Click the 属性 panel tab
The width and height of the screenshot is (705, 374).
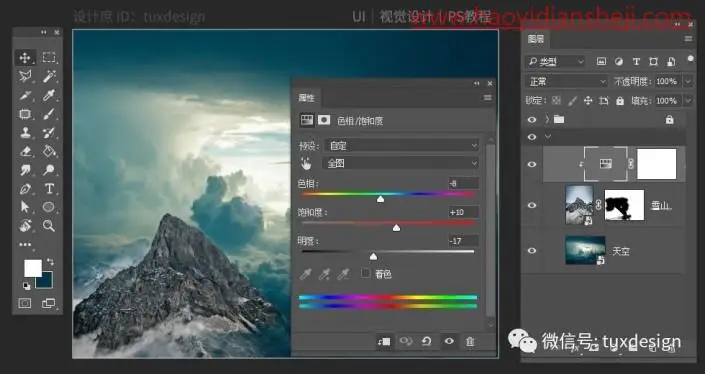(x=307, y=98)
